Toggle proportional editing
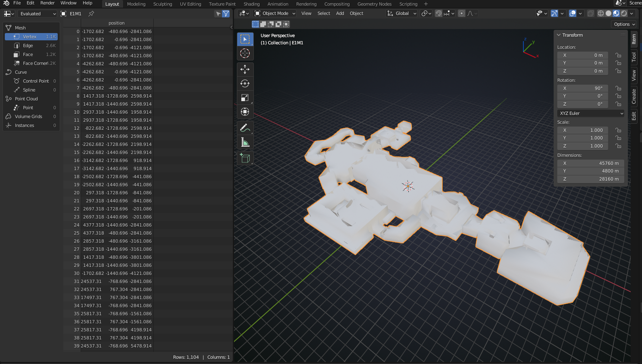The width and height of the screenshot is (642, 364). click(461, 14)
